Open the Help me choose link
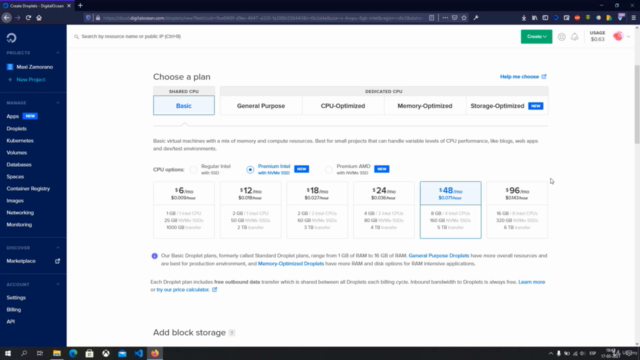This screenshot has width=640, height=360. coord(523,76)
